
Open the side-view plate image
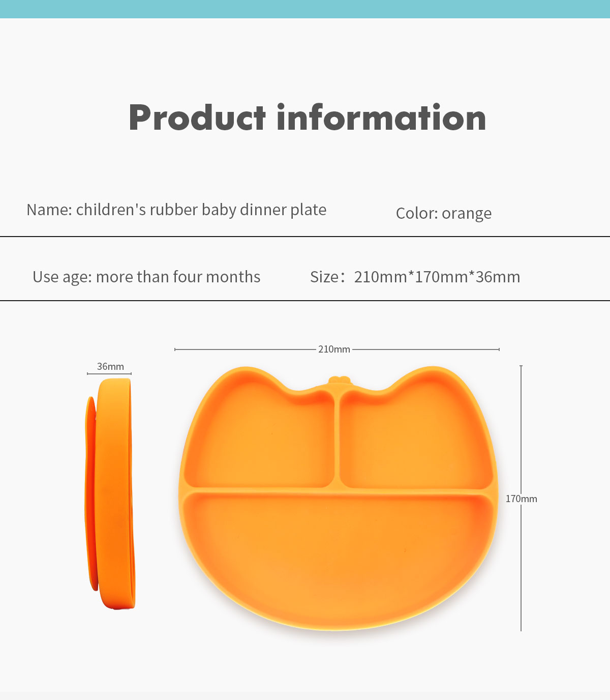[111, 492]
